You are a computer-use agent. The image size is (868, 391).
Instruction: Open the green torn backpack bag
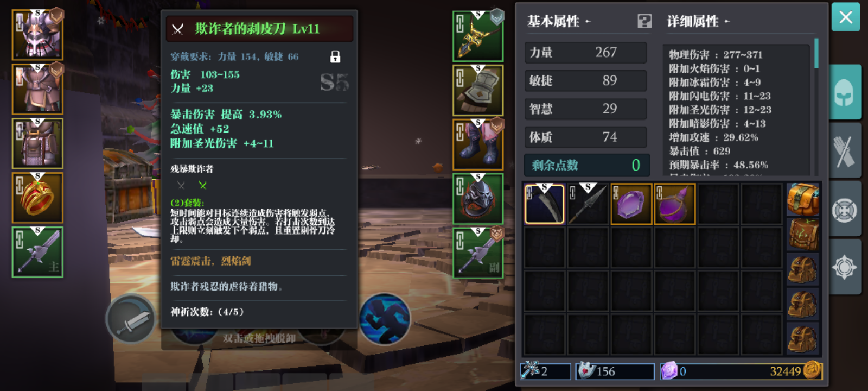tap(803, 235)
